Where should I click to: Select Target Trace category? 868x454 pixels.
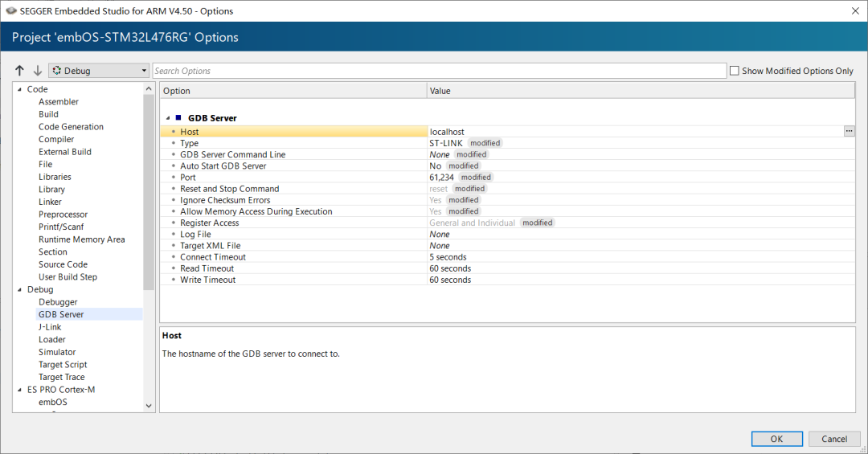62,377
